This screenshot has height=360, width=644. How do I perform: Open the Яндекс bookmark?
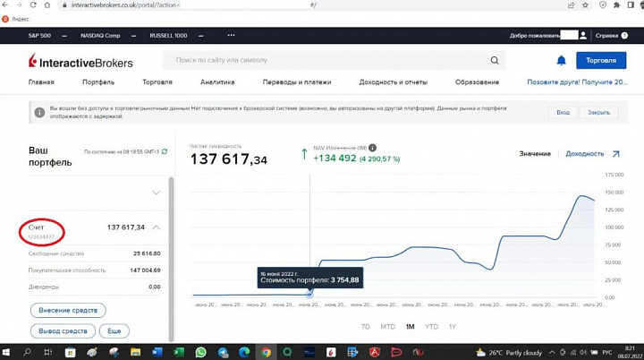[15, 19]
